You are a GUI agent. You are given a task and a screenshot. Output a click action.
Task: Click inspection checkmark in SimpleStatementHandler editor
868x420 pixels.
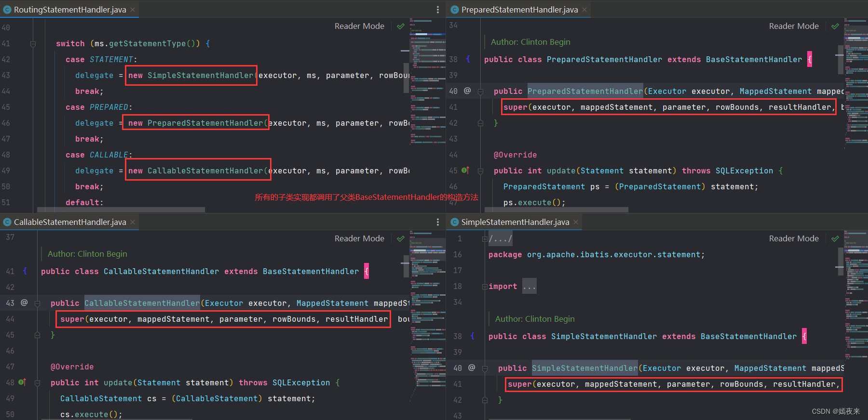click(835, 238)
